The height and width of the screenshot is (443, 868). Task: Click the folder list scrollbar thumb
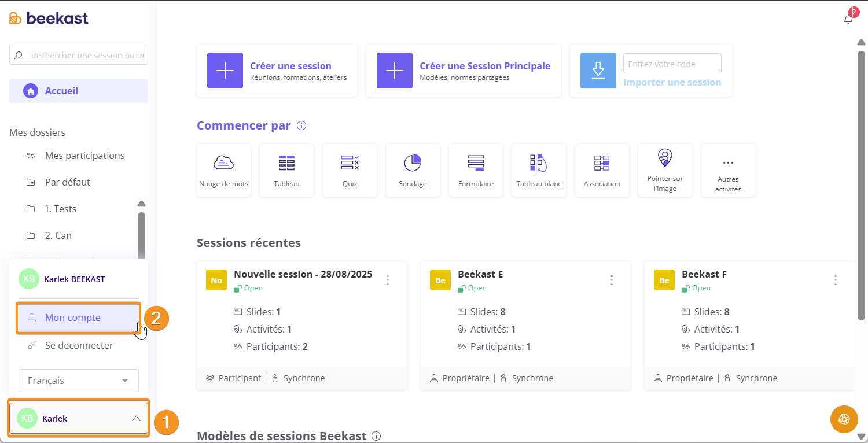pyautogui.click(x=141, y=236)
